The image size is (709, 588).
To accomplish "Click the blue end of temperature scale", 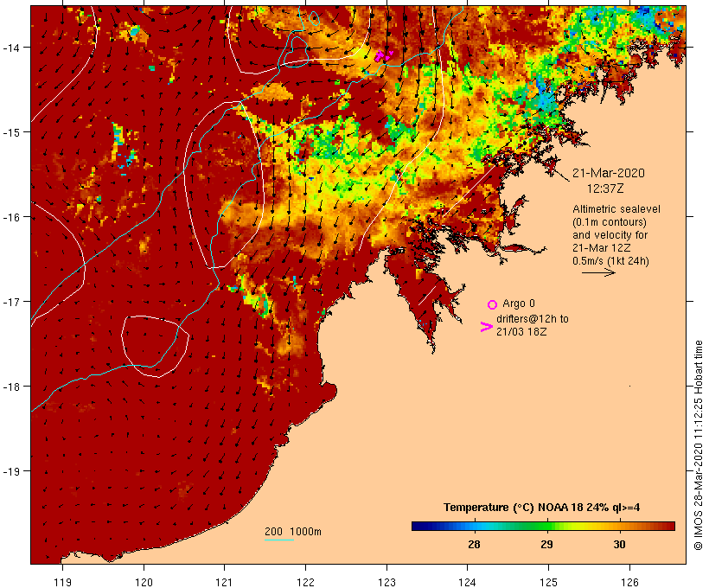I will (418, 526).
